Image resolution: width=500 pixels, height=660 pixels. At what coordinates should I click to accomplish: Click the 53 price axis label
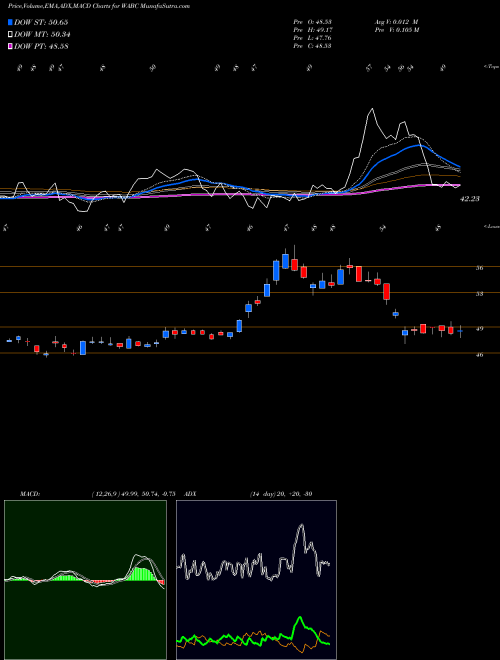(479, 294)
